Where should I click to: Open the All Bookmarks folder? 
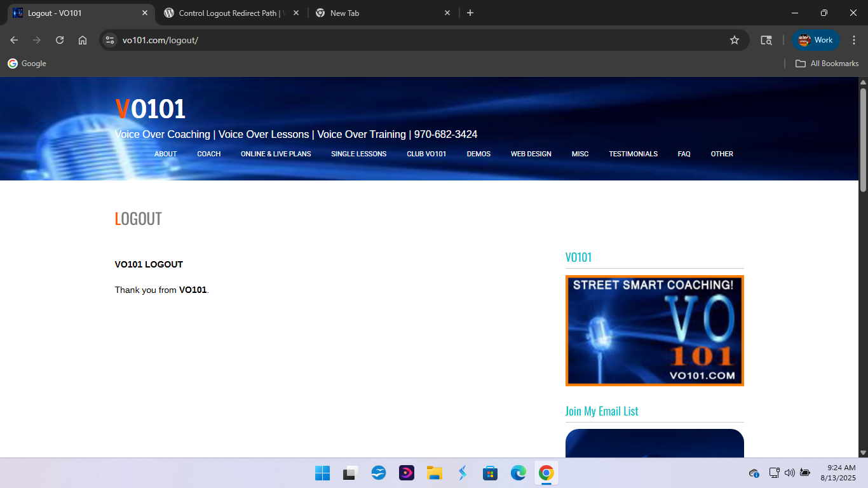[827, 64]
